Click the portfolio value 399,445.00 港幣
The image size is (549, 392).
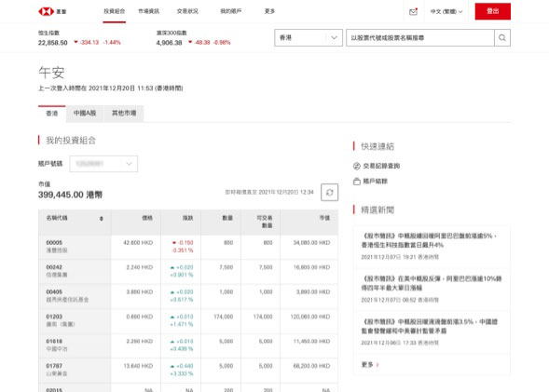coord(71,195)
